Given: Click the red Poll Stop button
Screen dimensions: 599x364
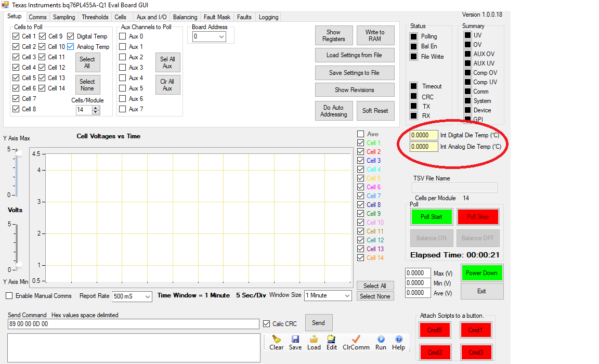Looking at the screenshot, I should click(x=477, y=217).
